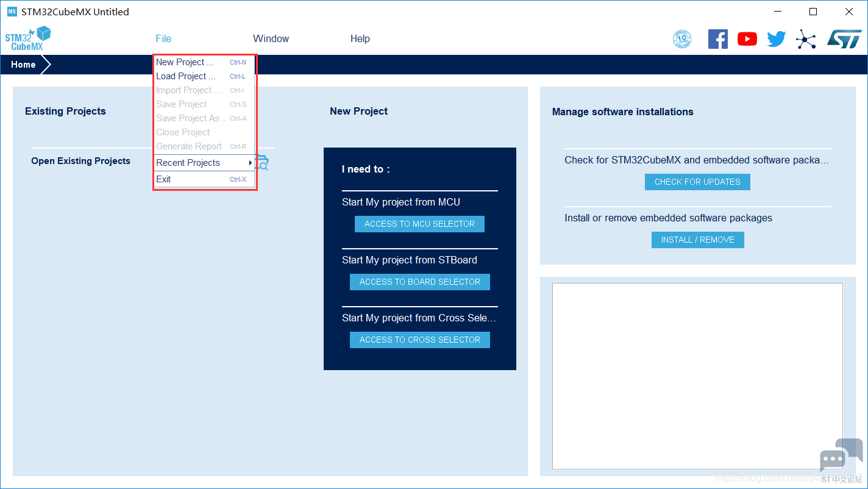Image resolution: width=868 pixels, height=489 pixels.
Task: Click the 'Start My project from Cross Sele...' text
Action: [419, 318]
